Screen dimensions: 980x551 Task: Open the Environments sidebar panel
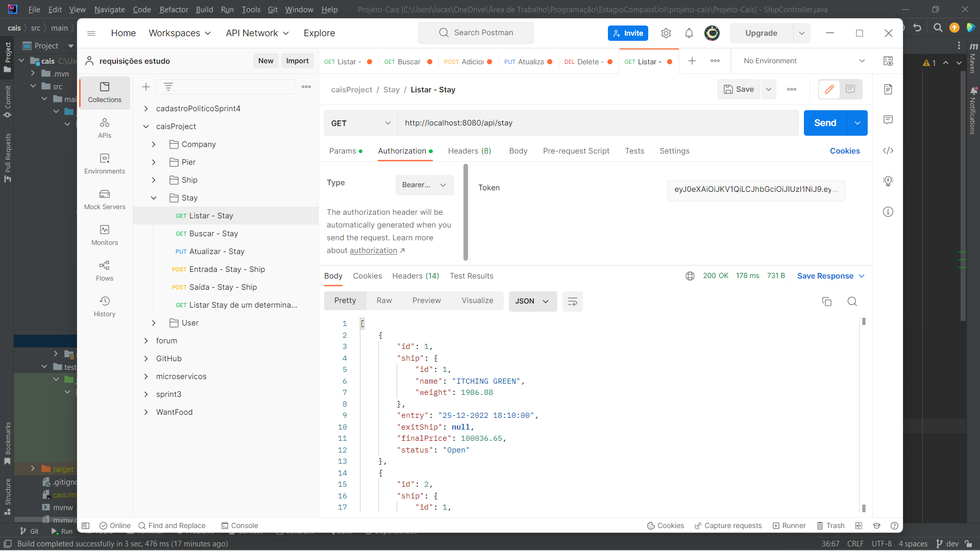point(105,164)
